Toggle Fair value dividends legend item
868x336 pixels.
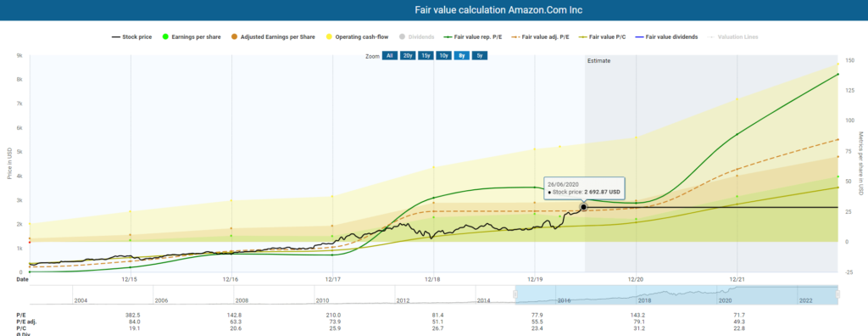tap(666, 37)
